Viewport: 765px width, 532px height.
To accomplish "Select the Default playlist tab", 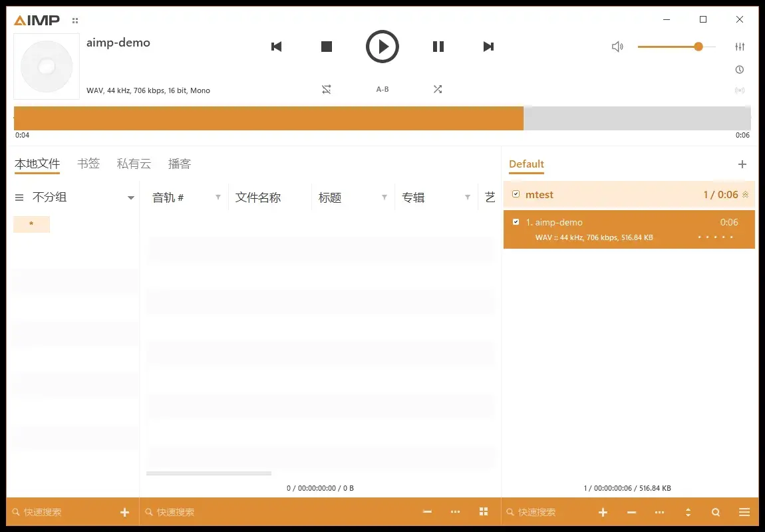I will tap(526, 164).
